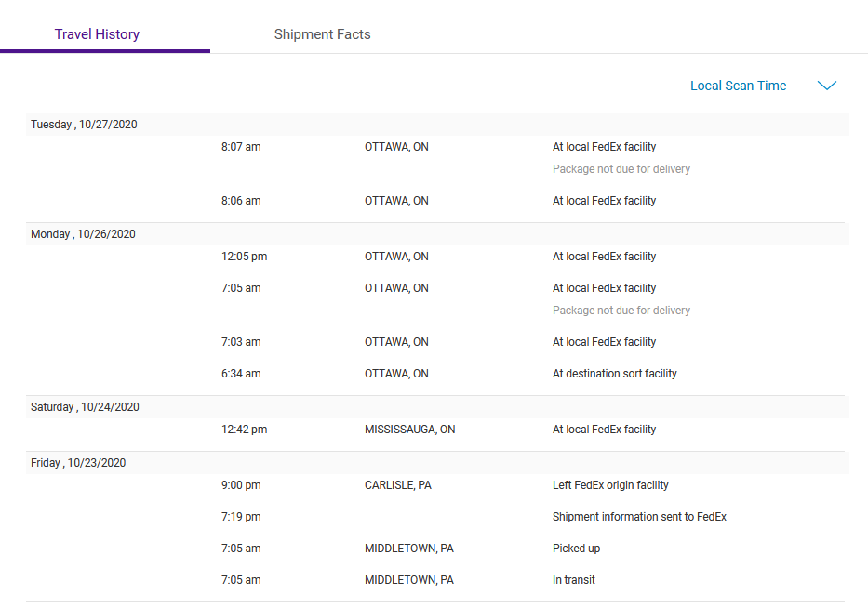Click "Left FedEx origin facility" status
This screenshot has height=608, width=868.
[610, 485]
